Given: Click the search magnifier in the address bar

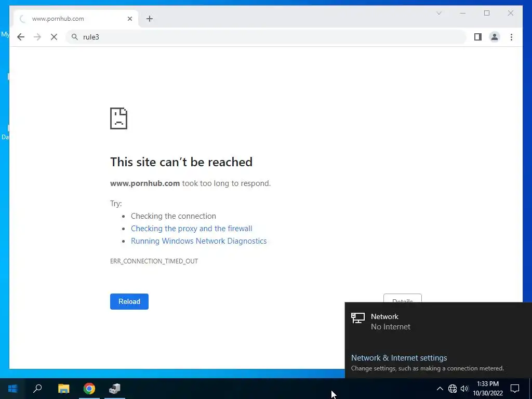Looking at the screenshot, I should click(75, 37).
